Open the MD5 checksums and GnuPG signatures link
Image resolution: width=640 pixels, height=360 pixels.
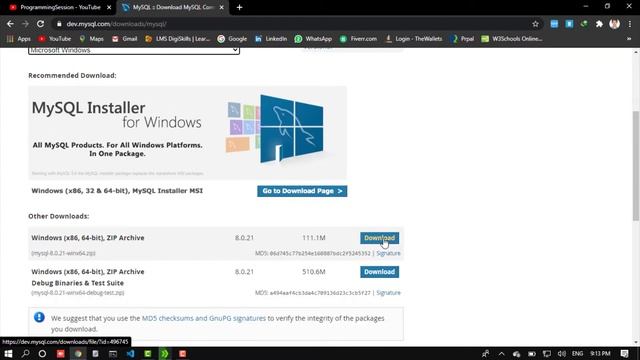(x=204, y=318)
